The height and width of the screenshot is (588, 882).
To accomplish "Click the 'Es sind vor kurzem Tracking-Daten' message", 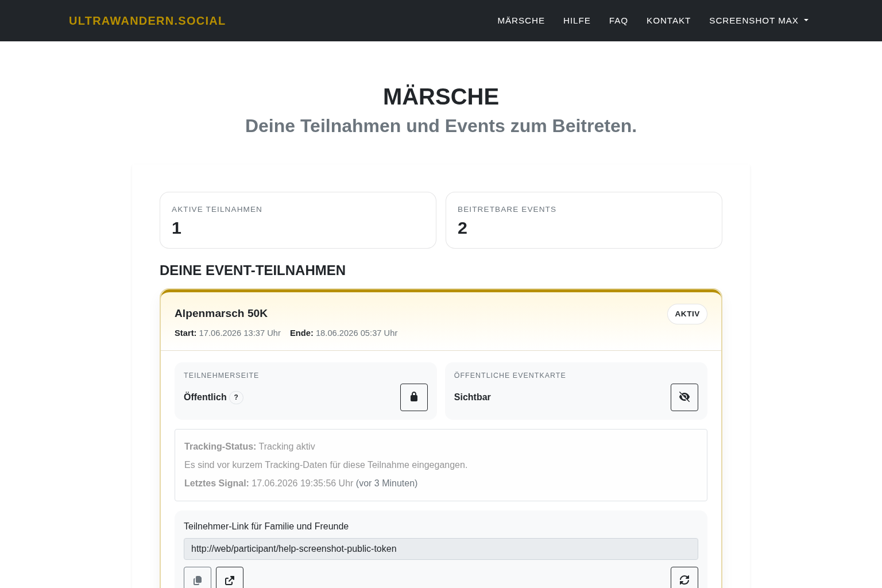I will click(x=326, y=465).
